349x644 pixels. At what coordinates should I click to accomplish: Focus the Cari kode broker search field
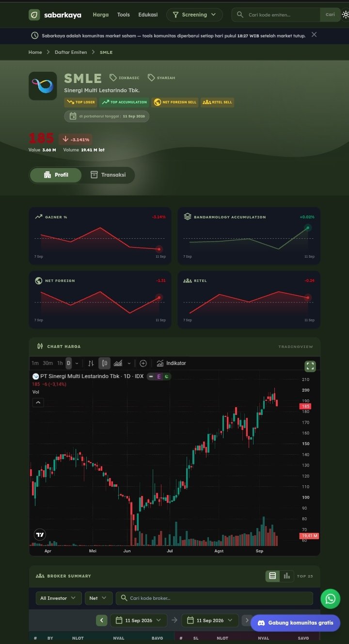214,598
